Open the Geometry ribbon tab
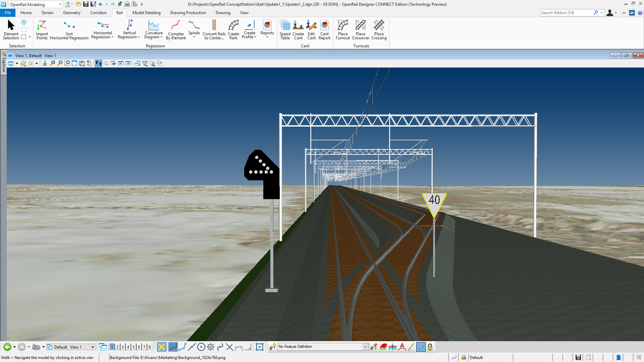Screen dimensions: 644x362 [71, 13]
